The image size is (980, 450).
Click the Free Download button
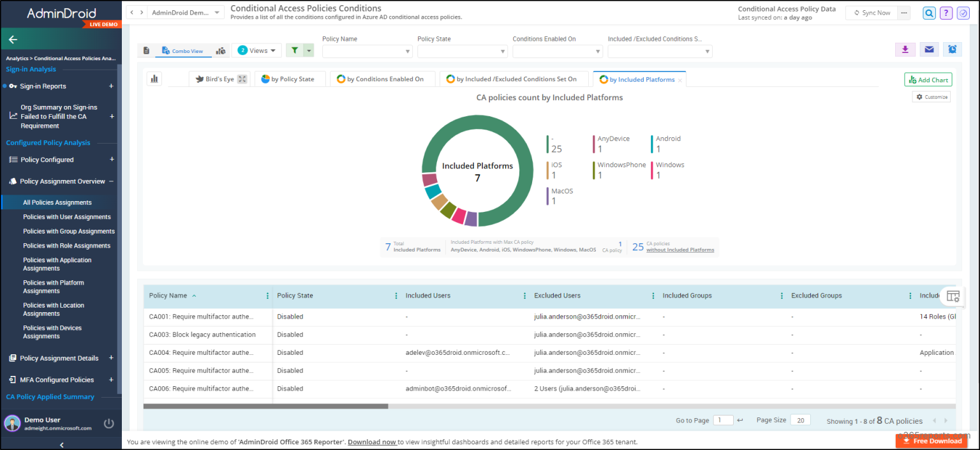[932, 440]
